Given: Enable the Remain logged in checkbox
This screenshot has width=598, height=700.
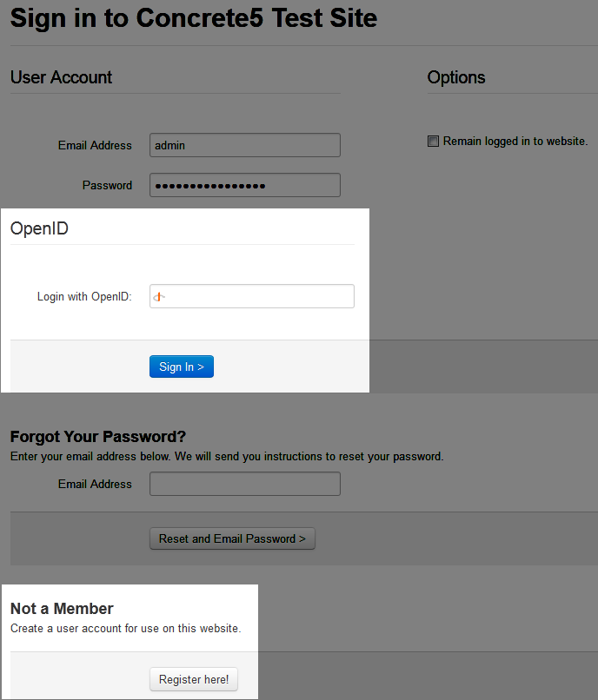Looking at the screenshot, I should [x=433, y=142].
